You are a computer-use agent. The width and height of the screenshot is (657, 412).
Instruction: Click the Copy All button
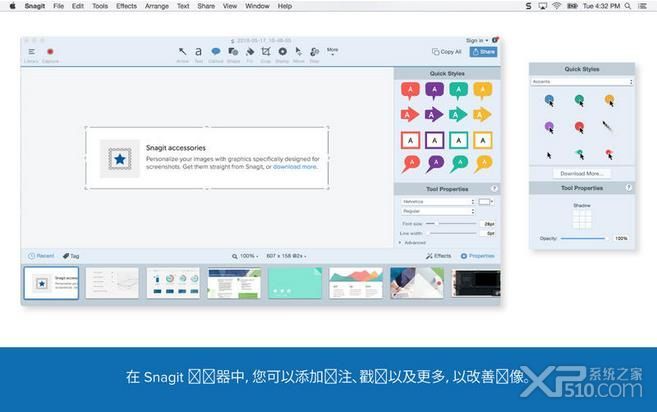pos(447,52)
